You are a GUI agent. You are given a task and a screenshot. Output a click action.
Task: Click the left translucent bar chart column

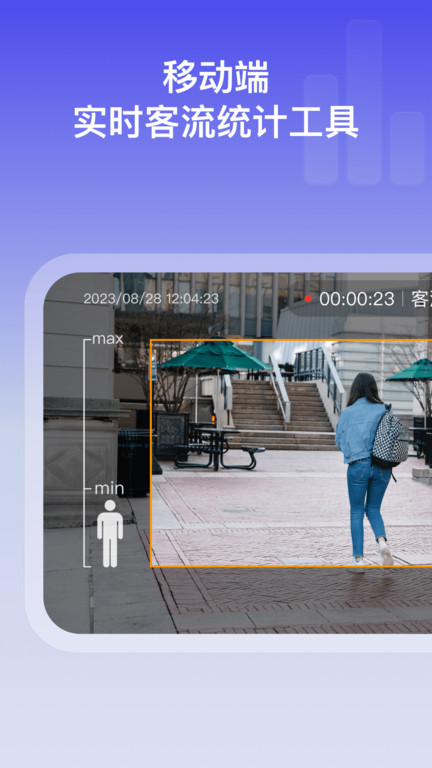tap(321, 129)
